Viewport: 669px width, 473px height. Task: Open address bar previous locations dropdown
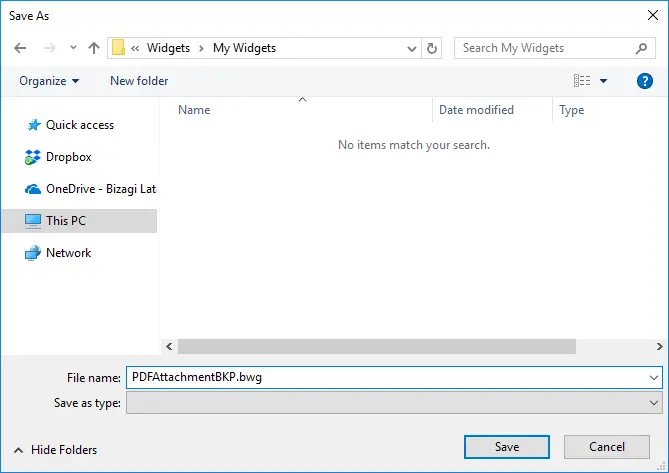point(412,48)
